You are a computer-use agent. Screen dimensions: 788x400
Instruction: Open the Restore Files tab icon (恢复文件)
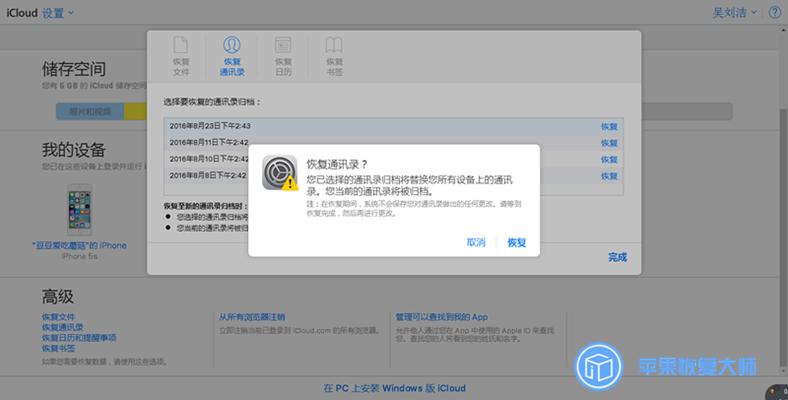(x=181, y=56)
